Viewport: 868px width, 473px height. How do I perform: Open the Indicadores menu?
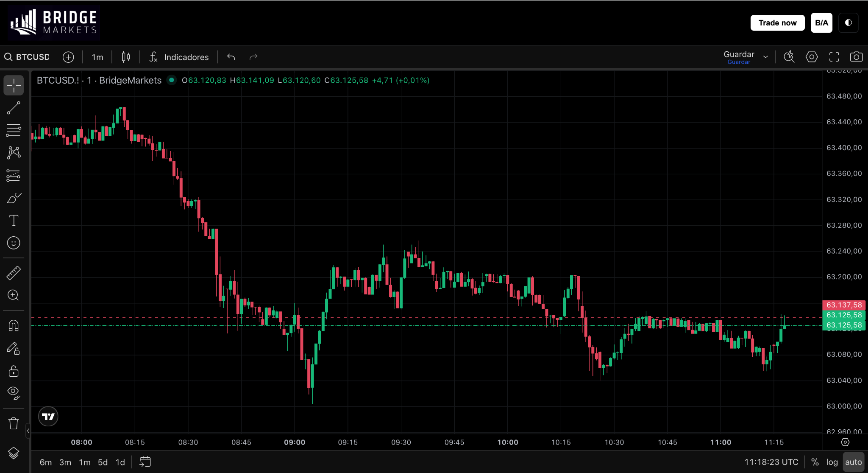(x=179, y=57)
